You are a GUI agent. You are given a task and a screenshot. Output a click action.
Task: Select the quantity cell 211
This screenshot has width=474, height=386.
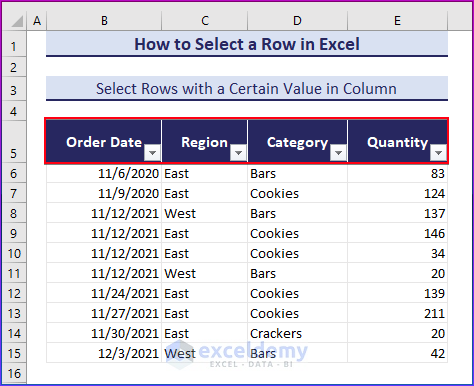pos(397,313)
